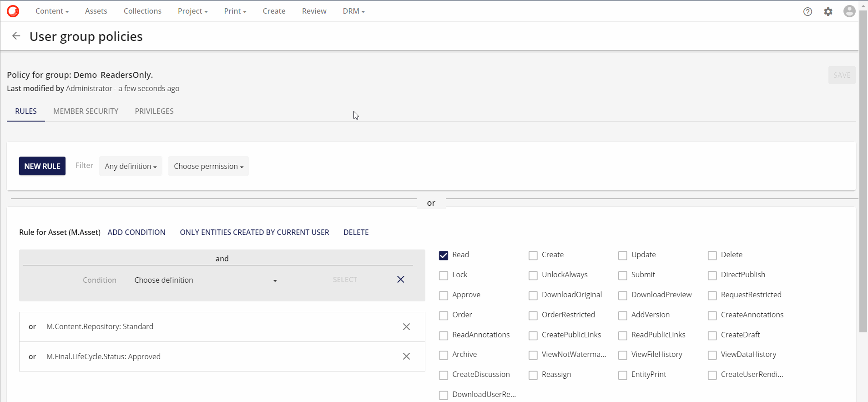Check the Approve permission

click(444, 295)
